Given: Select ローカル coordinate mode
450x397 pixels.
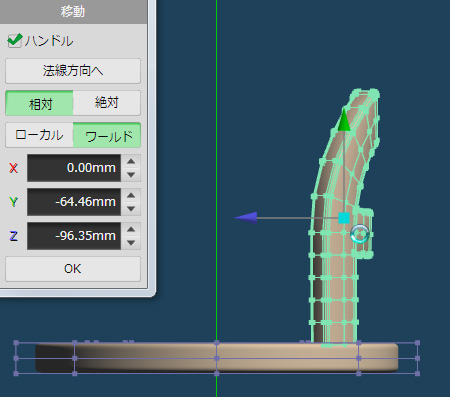Looking at the screenshot, I should pos(39,135).
